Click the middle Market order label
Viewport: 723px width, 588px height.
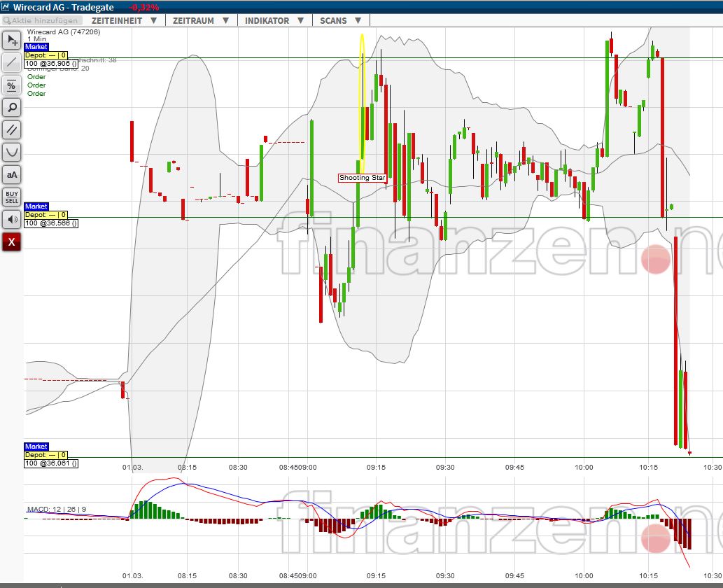point(36,206)
